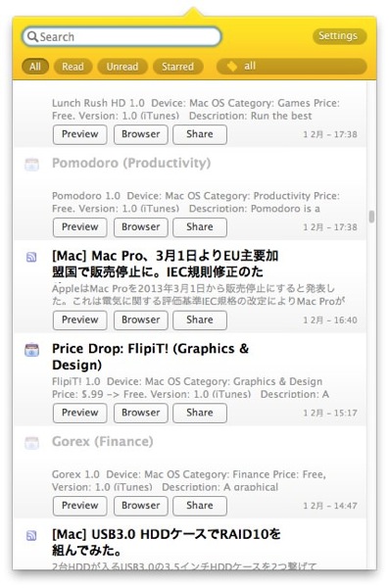Filter by Starred items
The image size is (389, 588).
click(177, 67)
